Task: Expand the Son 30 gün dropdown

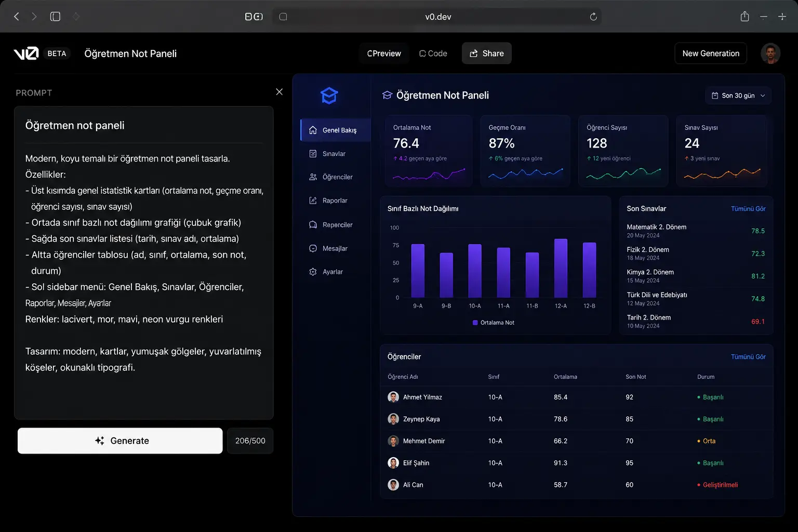Action: (738, 96)
